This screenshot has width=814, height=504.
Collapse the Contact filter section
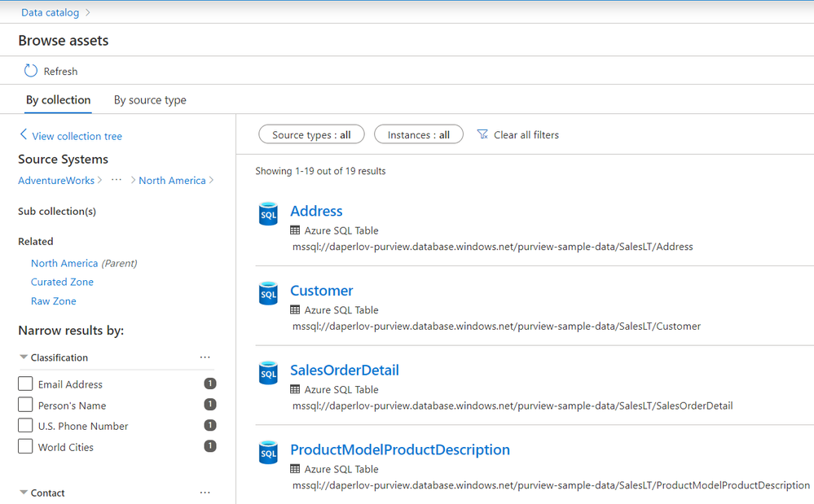point(24,493)
